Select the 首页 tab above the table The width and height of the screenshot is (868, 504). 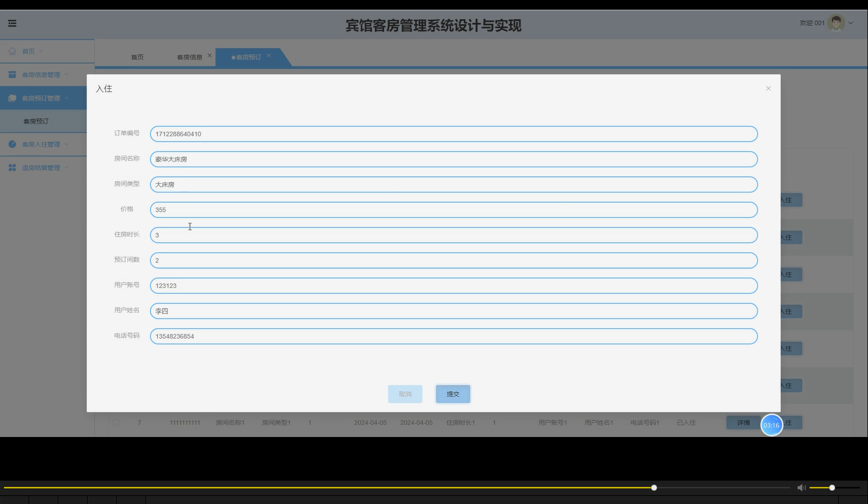[137, 57]
